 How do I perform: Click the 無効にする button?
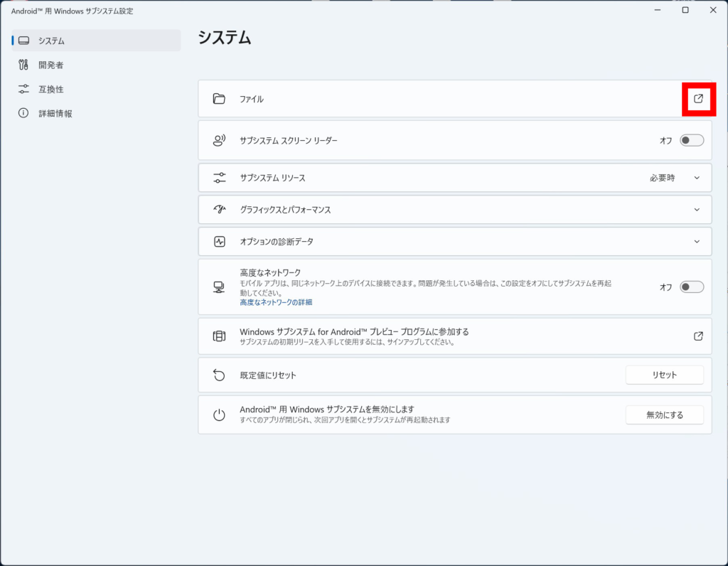[665, 415]
